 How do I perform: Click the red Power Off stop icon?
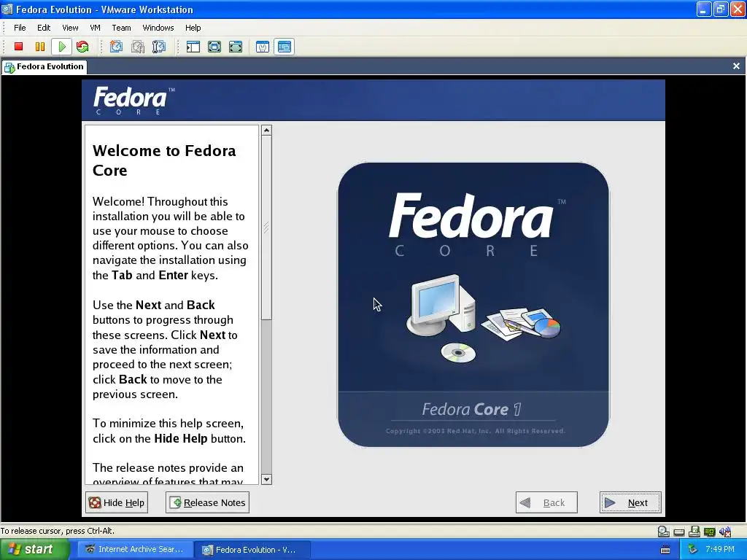pos(18,47)
